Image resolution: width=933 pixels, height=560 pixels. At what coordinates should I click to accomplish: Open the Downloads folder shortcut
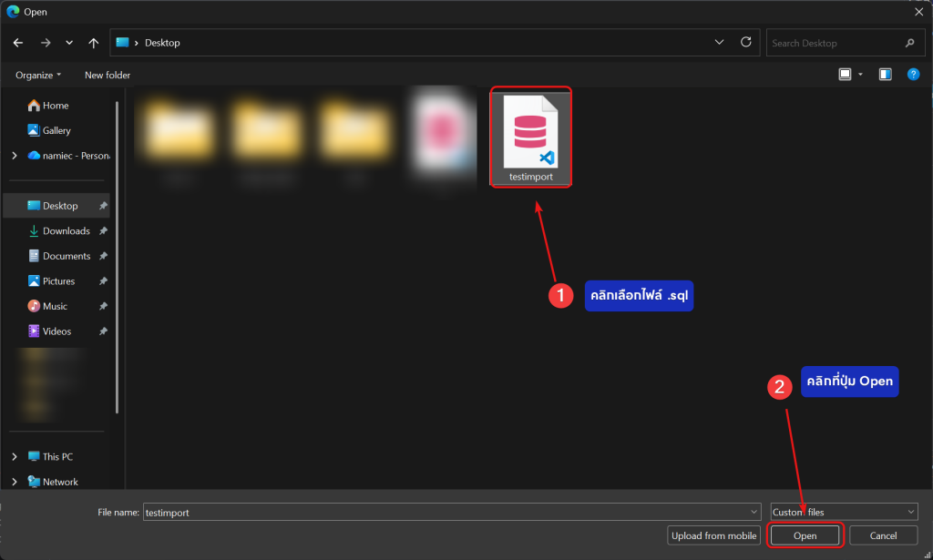click(66, 231)
